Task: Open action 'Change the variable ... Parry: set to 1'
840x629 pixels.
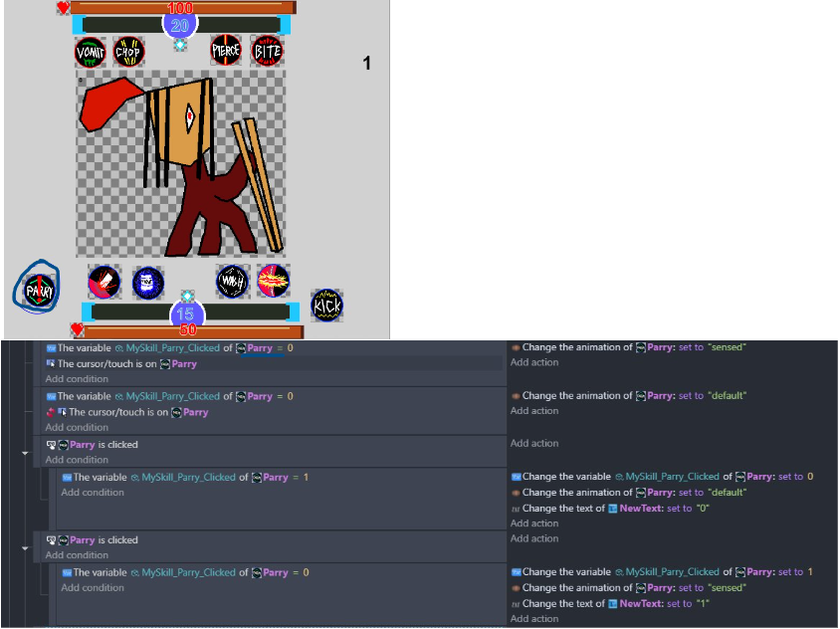Action: [662, 571]
